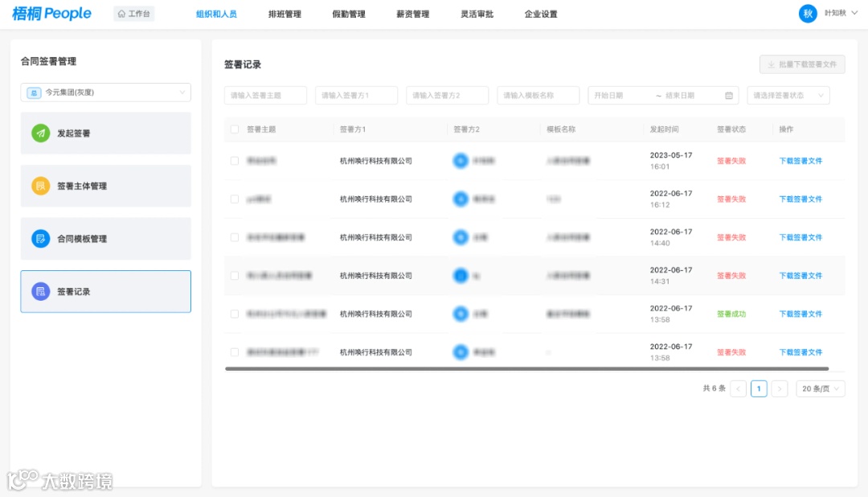868x497 pixels.
Task: Open the 今元集团(灰度) company dropdown
Action: [x=106, y=92]
